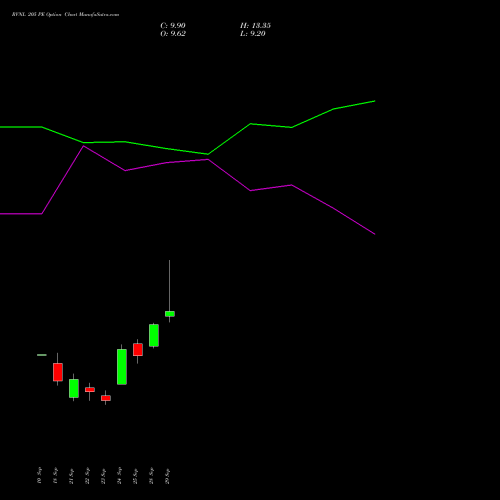Click the small red candle above 22 Sep

[90, 389]
